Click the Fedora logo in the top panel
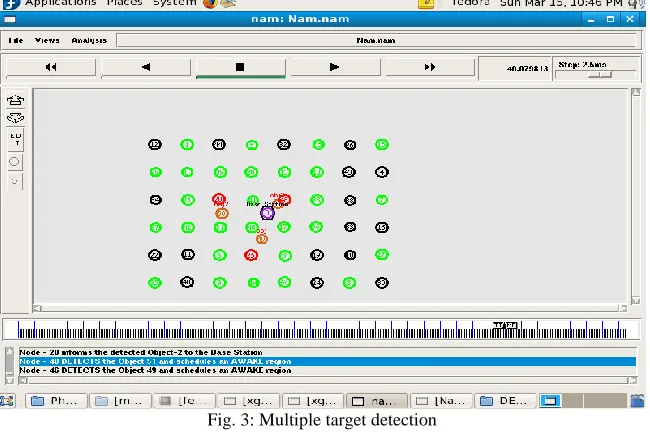 (x=11, y=4)
